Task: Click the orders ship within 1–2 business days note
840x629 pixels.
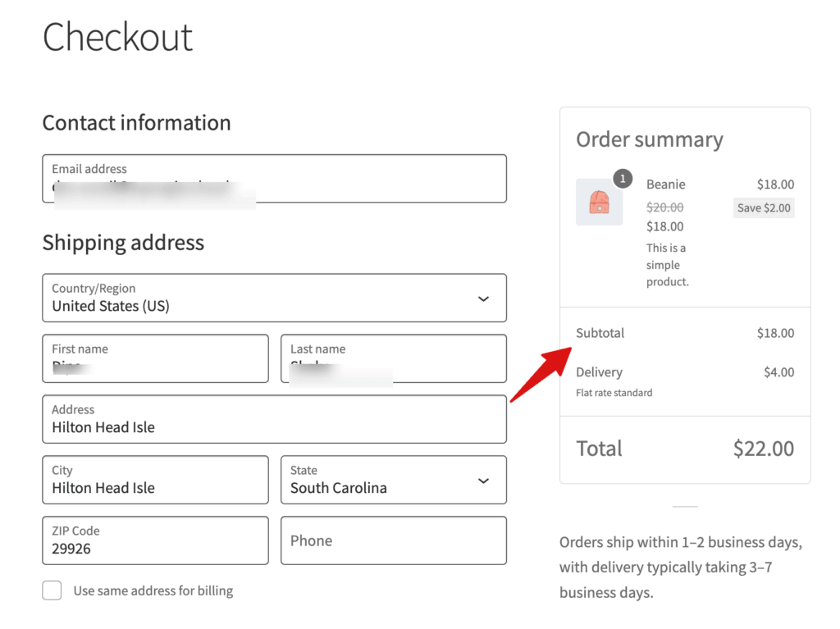Action: click(x=681, y=567)
